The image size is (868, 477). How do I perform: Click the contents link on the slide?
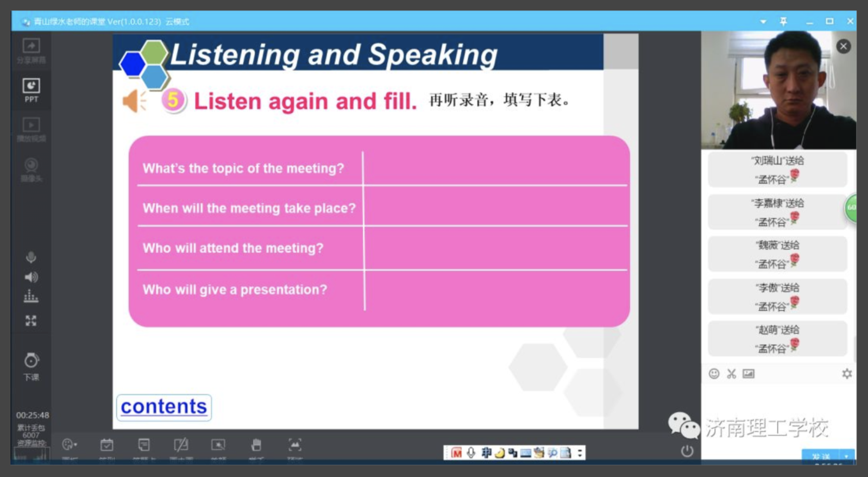click(163, 407)
